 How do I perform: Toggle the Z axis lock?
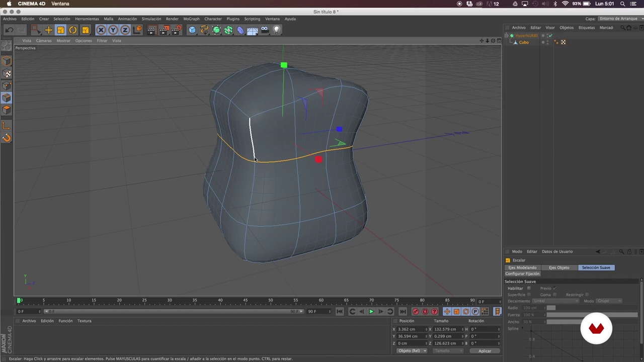125,30
